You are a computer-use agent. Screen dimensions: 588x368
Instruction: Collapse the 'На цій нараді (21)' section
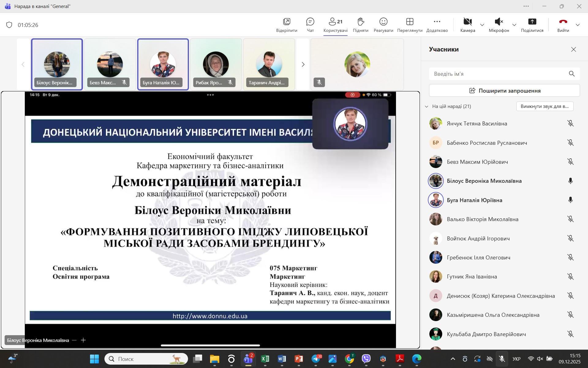pos(426,106)
